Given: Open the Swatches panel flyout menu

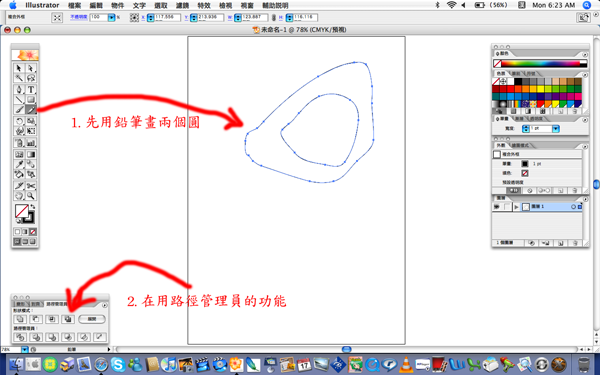Looking at the screenshot, I should point(585,75).
